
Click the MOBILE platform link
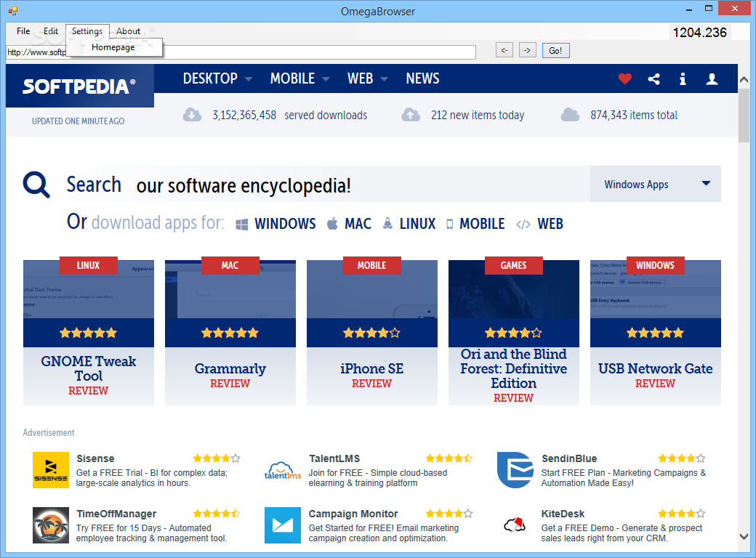(x=482, y=224)
